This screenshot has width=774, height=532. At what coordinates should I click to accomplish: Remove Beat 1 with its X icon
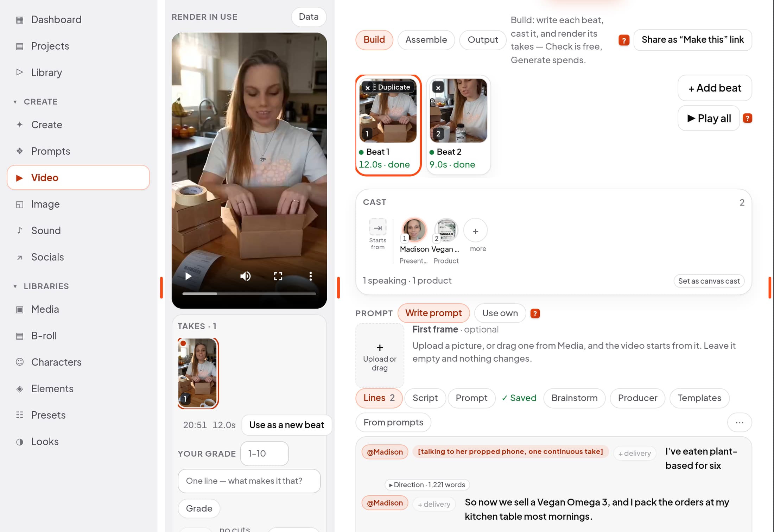click(x=367, y=88)
